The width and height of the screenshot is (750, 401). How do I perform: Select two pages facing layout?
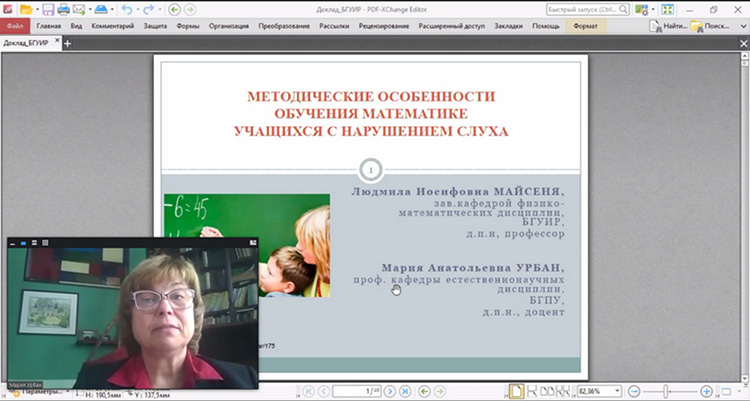[547, 391]
